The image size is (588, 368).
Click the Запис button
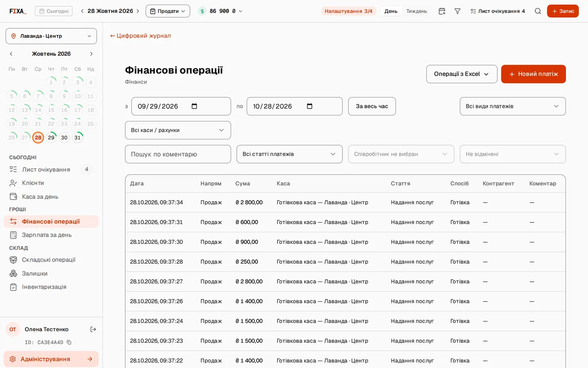(x=563, y=11)
